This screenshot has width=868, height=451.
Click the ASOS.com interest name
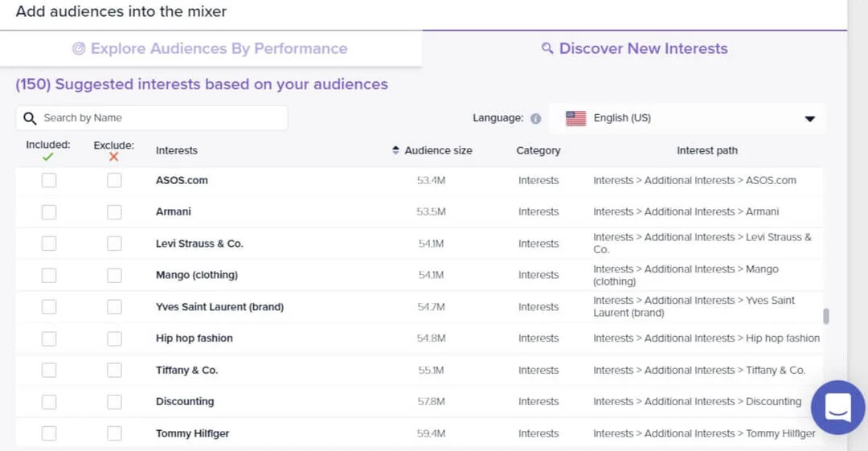click(x=182, y=180)
